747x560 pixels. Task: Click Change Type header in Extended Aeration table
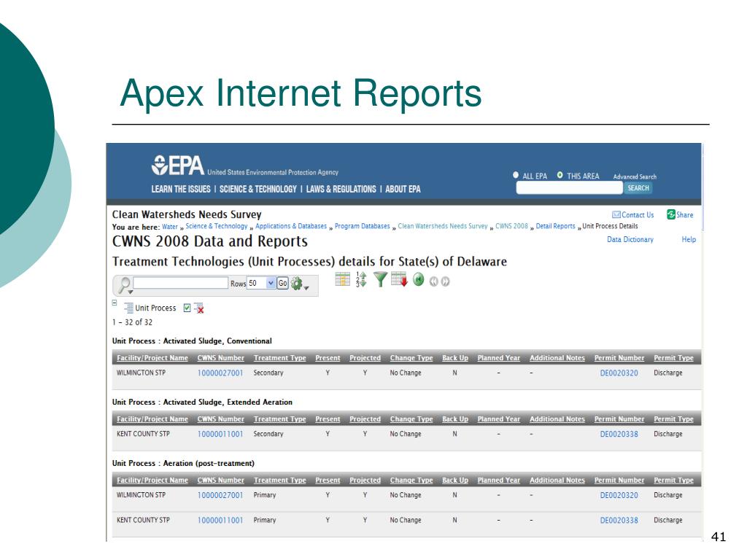click(x=411, y=419)
